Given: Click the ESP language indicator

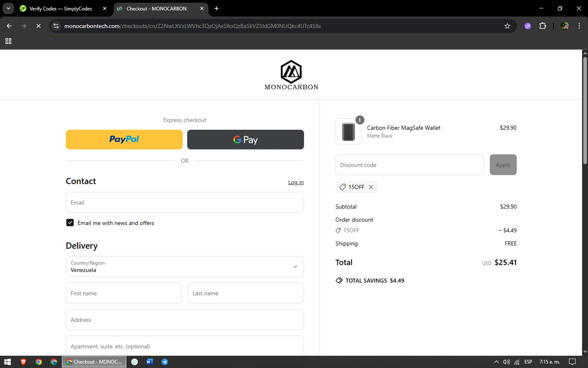Looking at the screenshot, I should [x=528, y=362].
